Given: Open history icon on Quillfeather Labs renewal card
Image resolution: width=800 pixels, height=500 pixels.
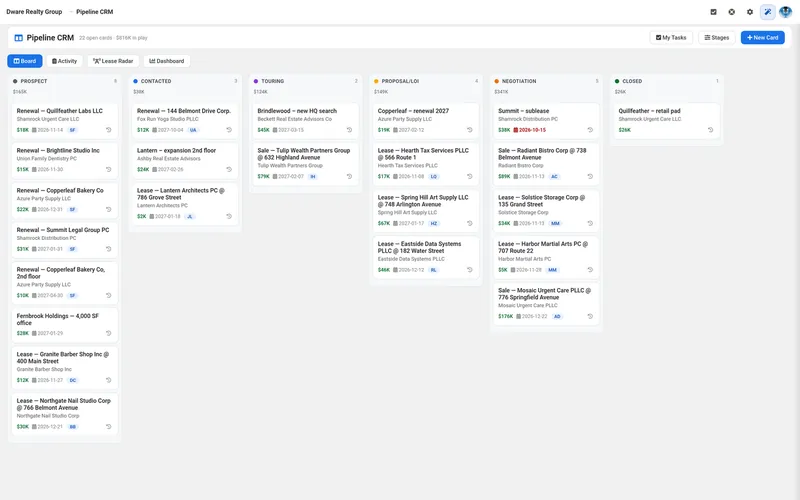Looking at the screenshot, I should coord(109,130).
